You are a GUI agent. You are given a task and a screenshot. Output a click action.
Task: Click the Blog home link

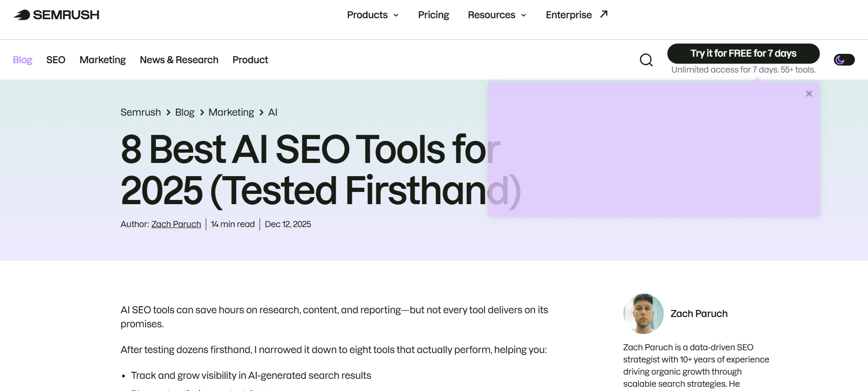pyautogui.click(x=22, y=60)
